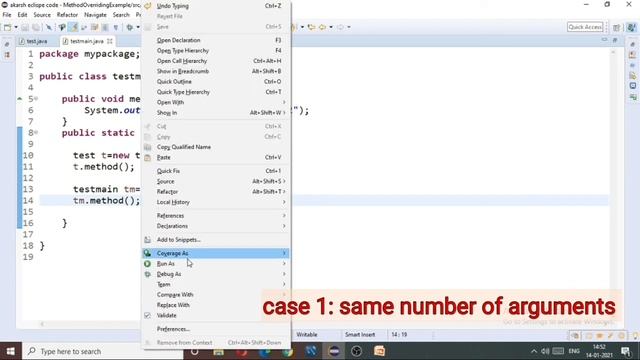
Task: Select Open Call Hierarchy in context menu
Action: coord(216,61)
